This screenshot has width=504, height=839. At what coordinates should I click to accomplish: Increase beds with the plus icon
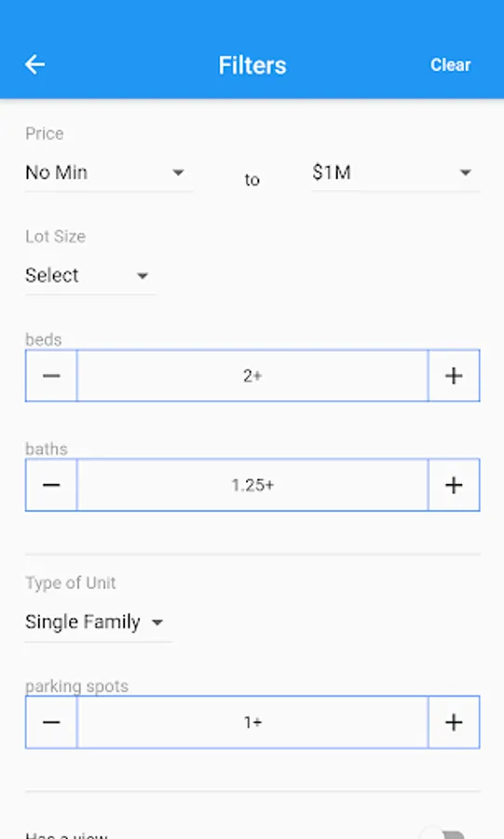(x=454, y=376)
